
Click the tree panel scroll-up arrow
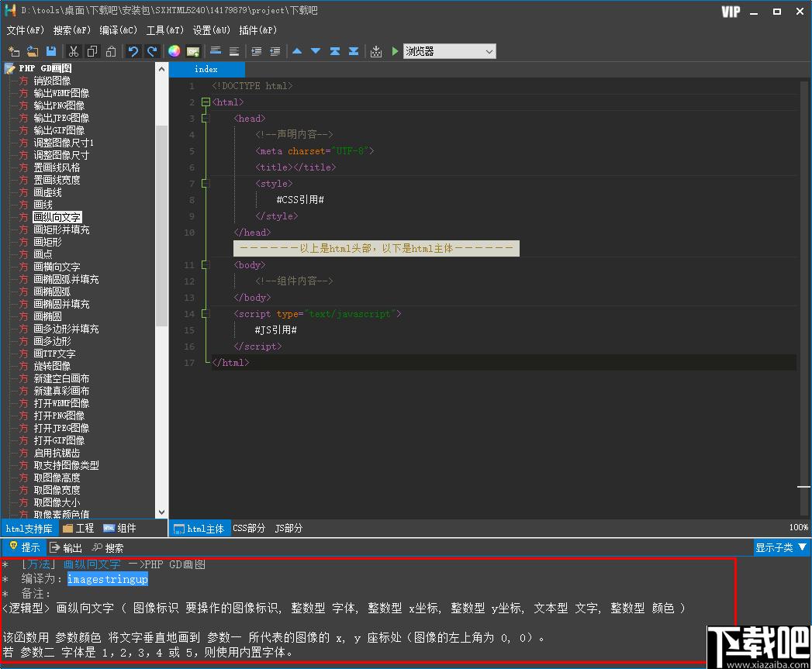coord(161,69)
